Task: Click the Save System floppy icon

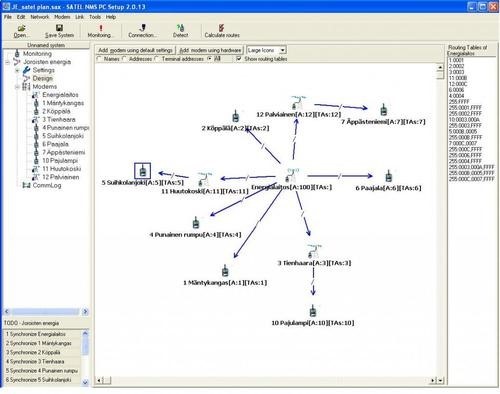Action: point(59,28)
